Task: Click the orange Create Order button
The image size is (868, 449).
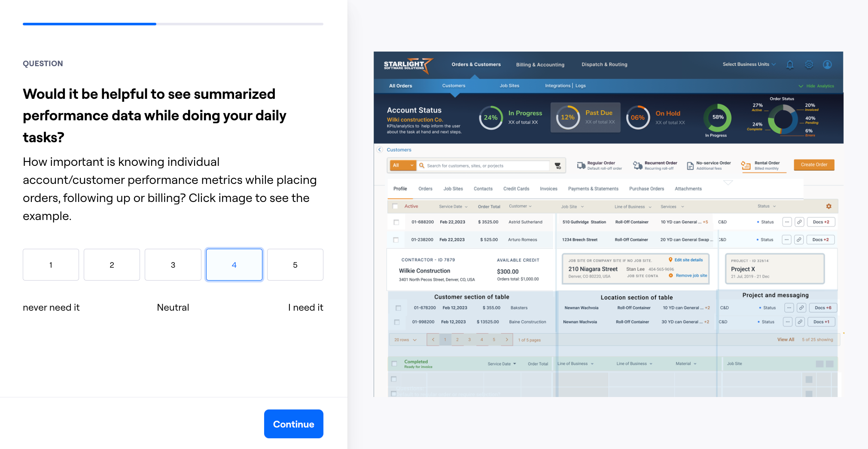Action: (813, 165)
